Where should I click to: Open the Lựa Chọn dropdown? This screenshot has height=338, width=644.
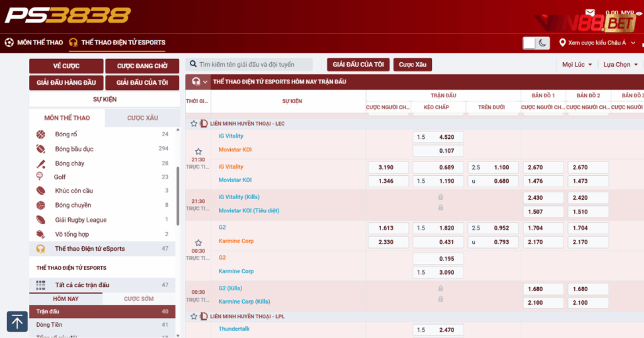(620, 65)
